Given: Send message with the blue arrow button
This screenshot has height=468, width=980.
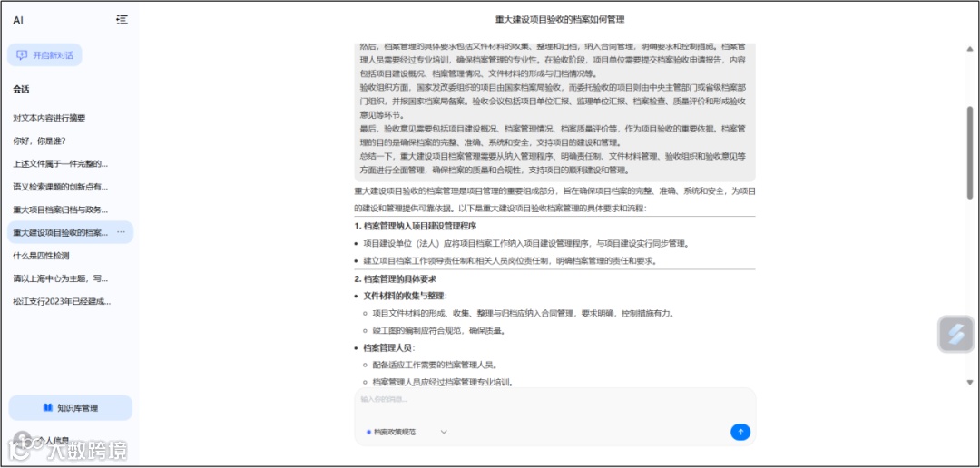Looking at the screenshot, I should coord(740,432).
